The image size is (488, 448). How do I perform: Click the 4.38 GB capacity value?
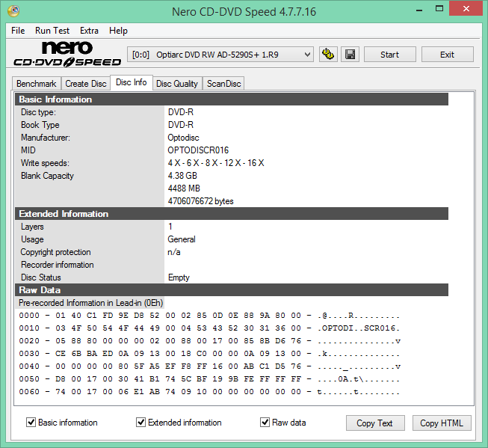[182, 176]
